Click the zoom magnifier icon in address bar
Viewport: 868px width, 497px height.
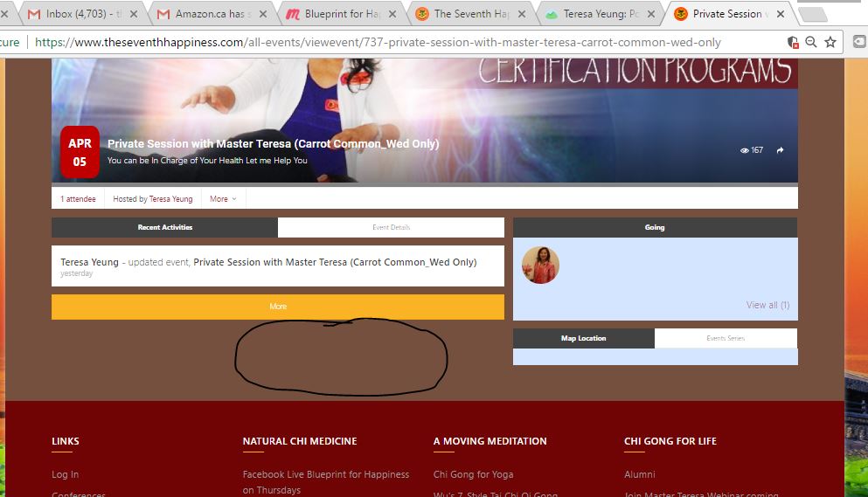click(x=811, y=42)
